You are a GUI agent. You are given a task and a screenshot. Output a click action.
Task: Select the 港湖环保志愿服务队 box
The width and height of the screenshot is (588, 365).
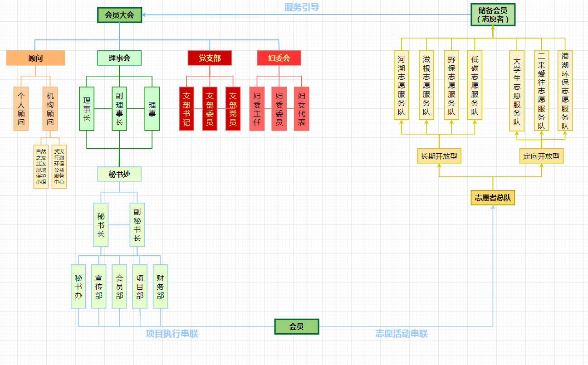pyautogui.click(x=565, y=91)
